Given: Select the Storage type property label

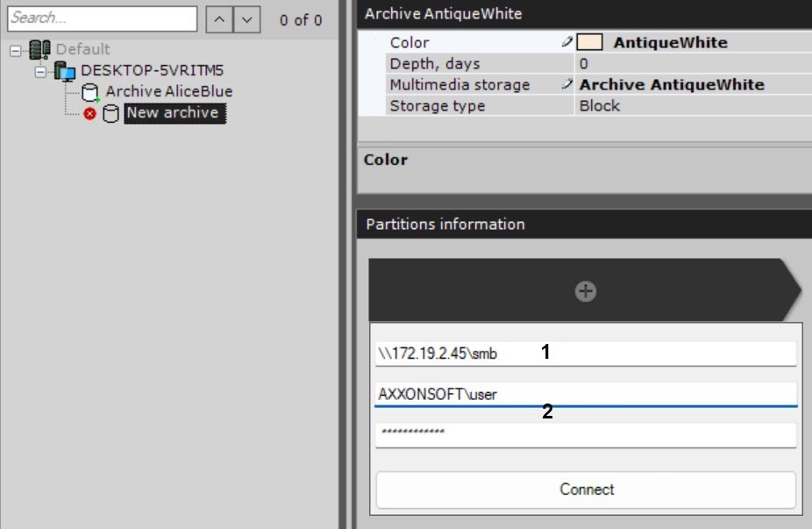Looking at the screenshot, I should click(437, 105).
